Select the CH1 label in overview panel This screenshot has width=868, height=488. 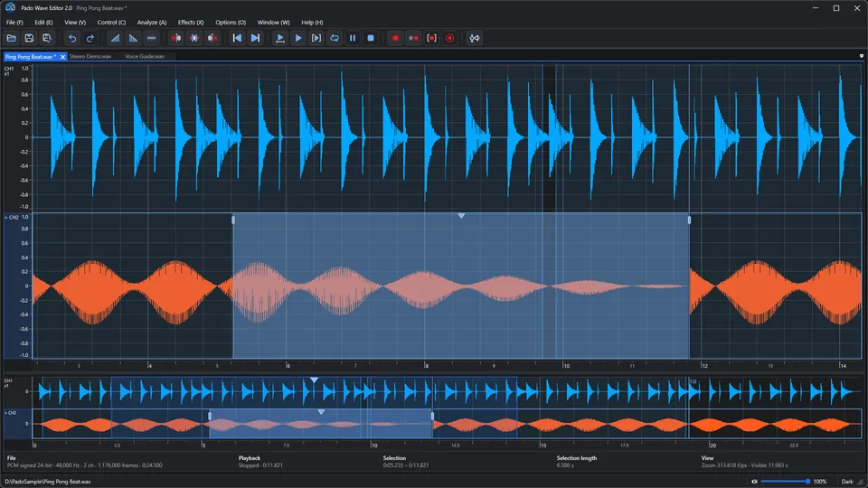pos(8,380)
